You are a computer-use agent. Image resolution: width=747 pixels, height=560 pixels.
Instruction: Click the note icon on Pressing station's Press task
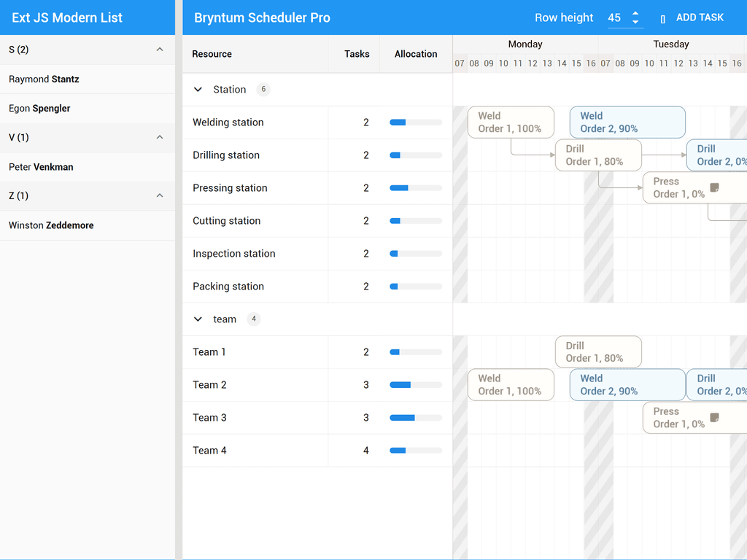pyautogui.click(x=715, y=188)
